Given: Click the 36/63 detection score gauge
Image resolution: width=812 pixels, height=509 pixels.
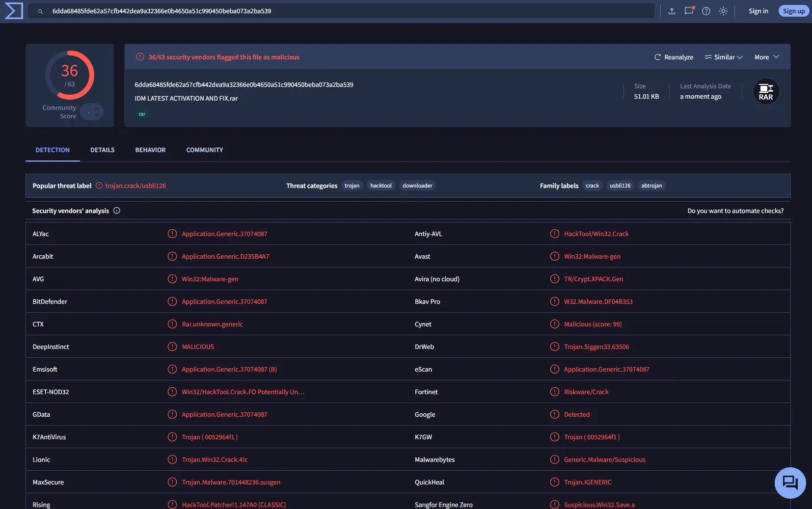Looking at the screenshot, I should click(70, 75).
